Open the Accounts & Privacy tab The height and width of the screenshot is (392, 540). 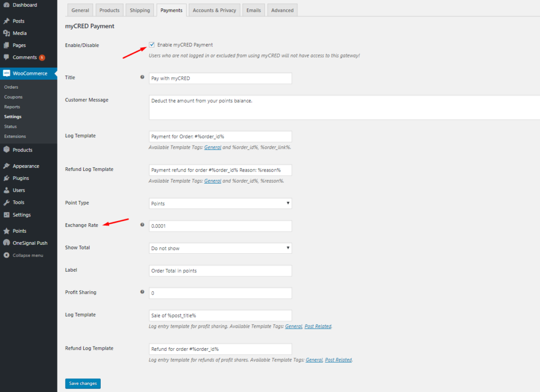pos(214,11)
